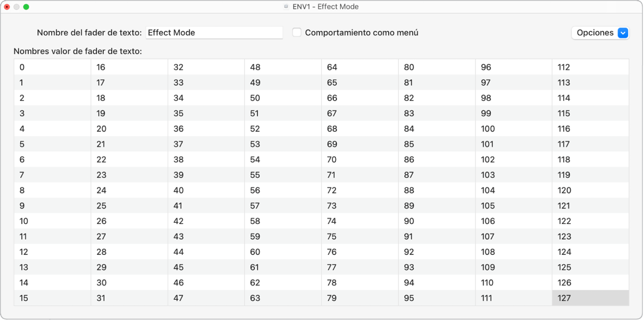The image size is (644, 320).
Task: Click the yellow minimize window button
Action: coord(17,7)
